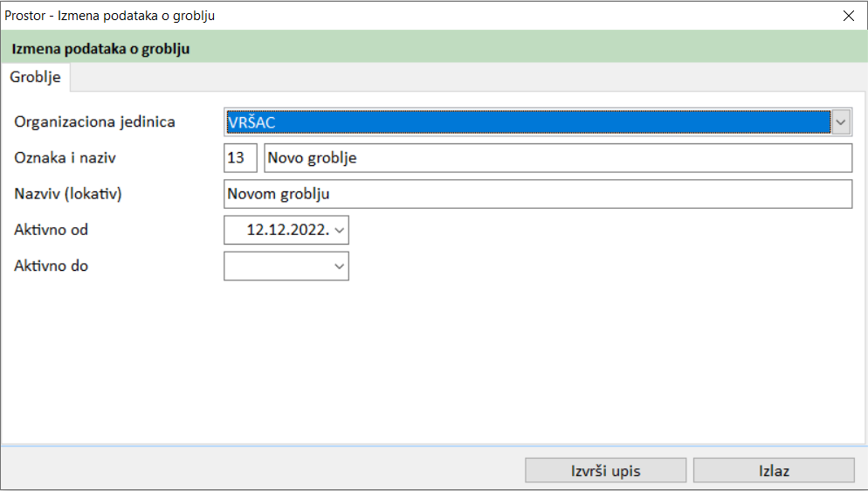Expand the Organizaciona jedinica dropdown arrow
The height and width of the screenshot is (491, 868).
coord(841,122)
